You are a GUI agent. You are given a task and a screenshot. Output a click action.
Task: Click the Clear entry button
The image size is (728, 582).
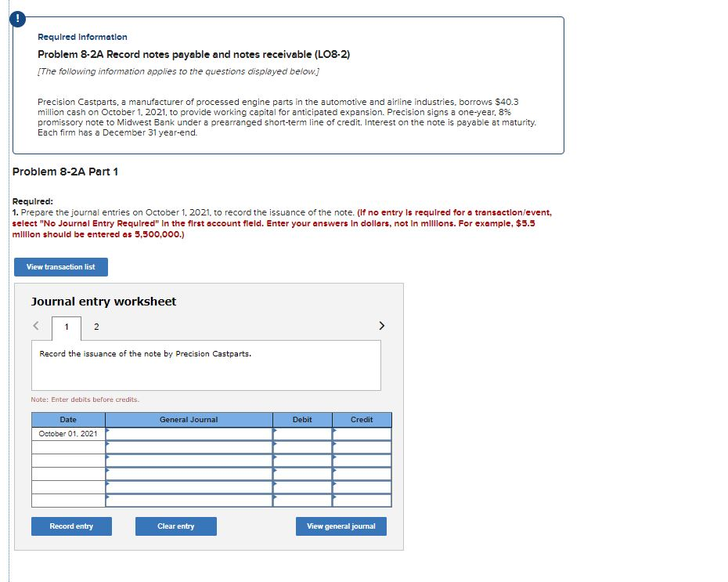176,526
